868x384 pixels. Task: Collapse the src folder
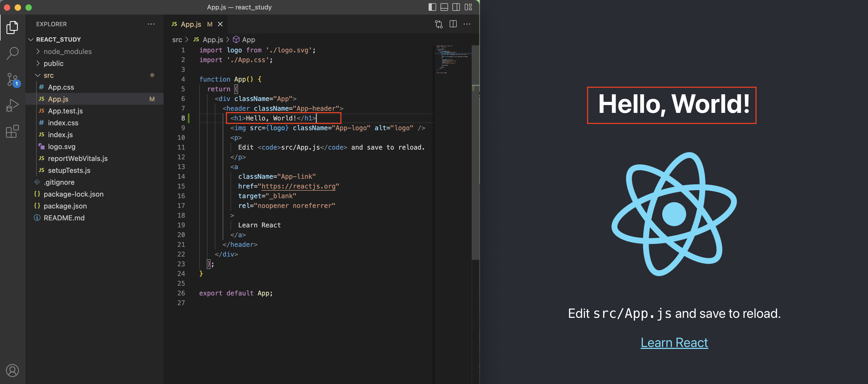pyautogui.click(x=49, y=75)
